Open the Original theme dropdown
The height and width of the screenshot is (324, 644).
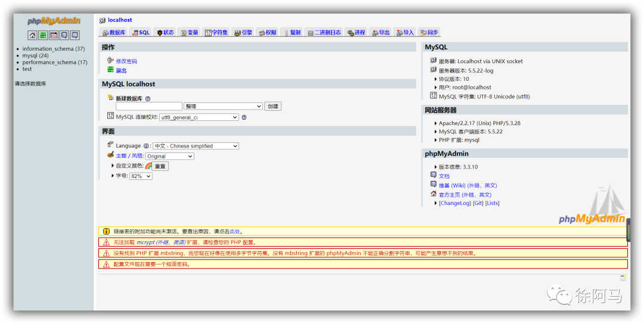click(169, 156)
